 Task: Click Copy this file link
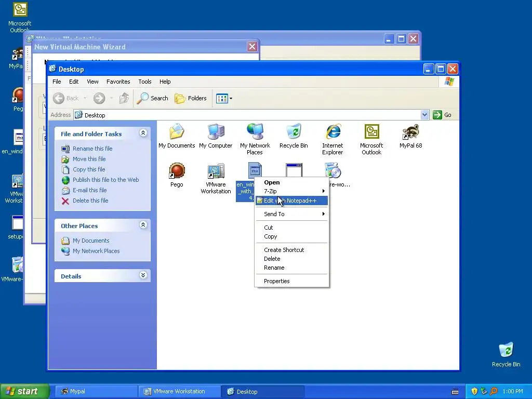pyautogui.click(x=89, y=169)
